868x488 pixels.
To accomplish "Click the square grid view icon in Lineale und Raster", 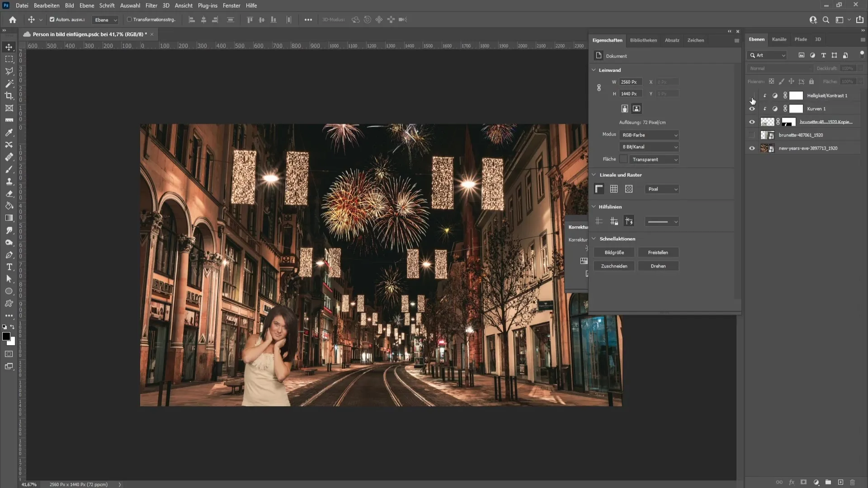I will point(614,189).
